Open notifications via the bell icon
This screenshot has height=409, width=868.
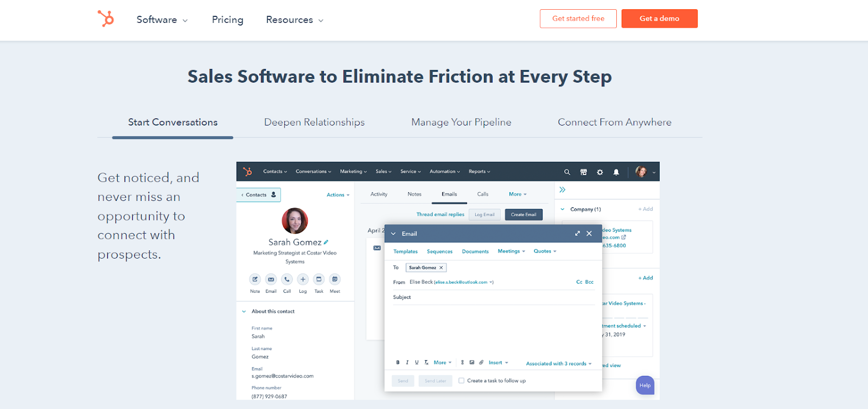tap(616, 172)
